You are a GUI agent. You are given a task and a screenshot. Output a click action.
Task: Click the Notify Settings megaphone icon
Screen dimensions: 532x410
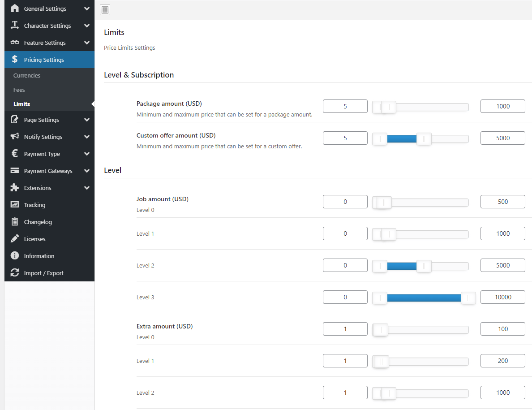coord(15,136)
